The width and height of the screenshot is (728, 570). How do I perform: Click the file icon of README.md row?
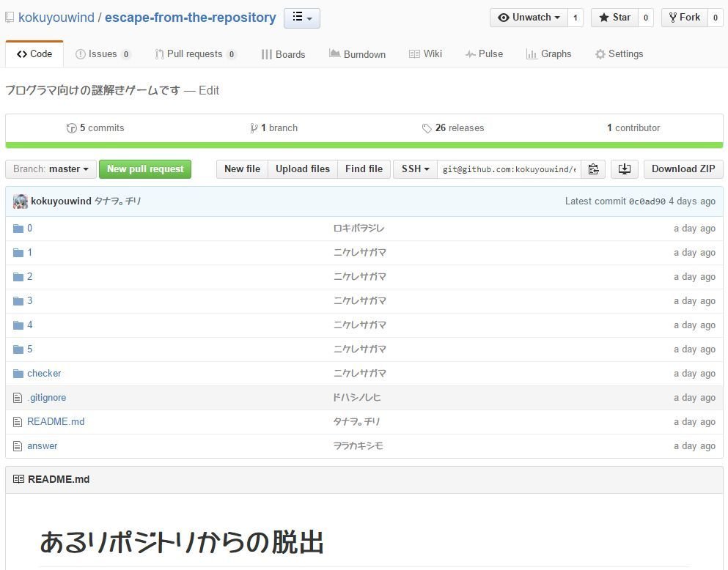(x=18, y=421)
